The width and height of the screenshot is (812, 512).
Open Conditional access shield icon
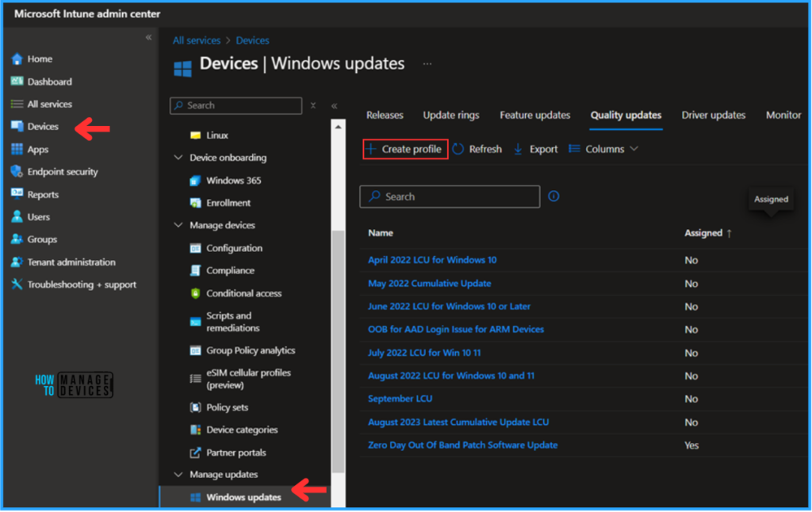coord(195,293)
